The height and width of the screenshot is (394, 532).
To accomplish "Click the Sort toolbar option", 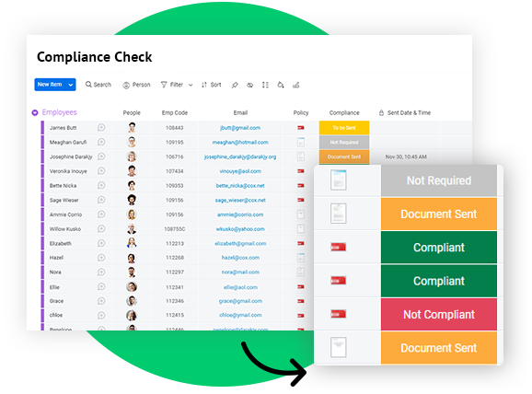I will (211, 85).
